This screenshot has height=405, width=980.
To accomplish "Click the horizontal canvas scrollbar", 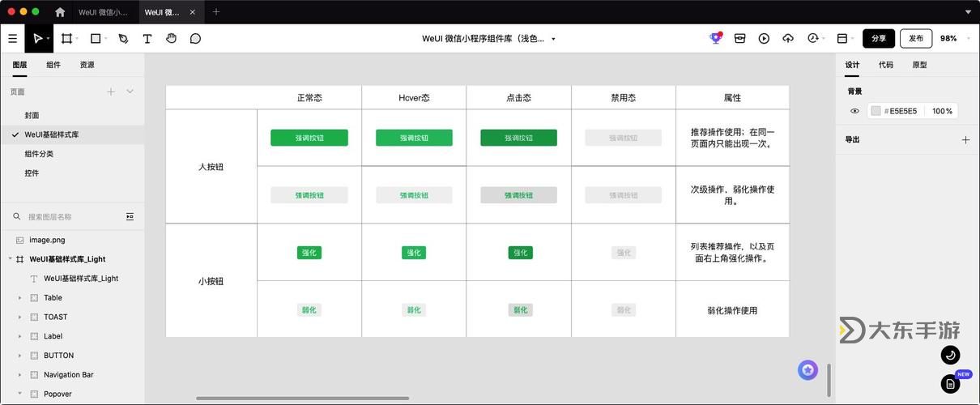I will [303, 399].
